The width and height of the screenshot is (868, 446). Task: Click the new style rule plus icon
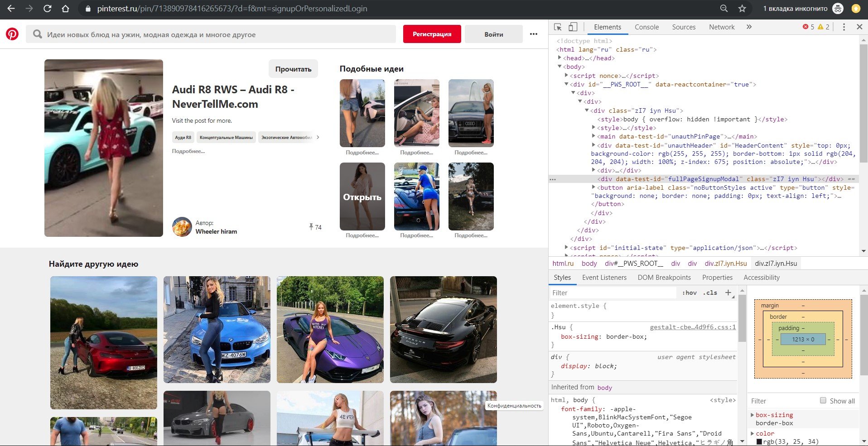[728, 293]
